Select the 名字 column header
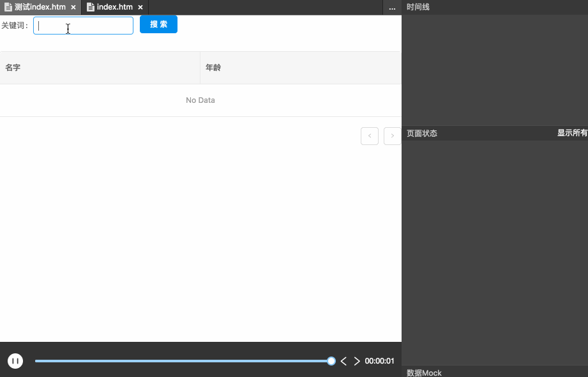Image resolution: width=588 pixels, height=377 pixels. coord(13,66)
